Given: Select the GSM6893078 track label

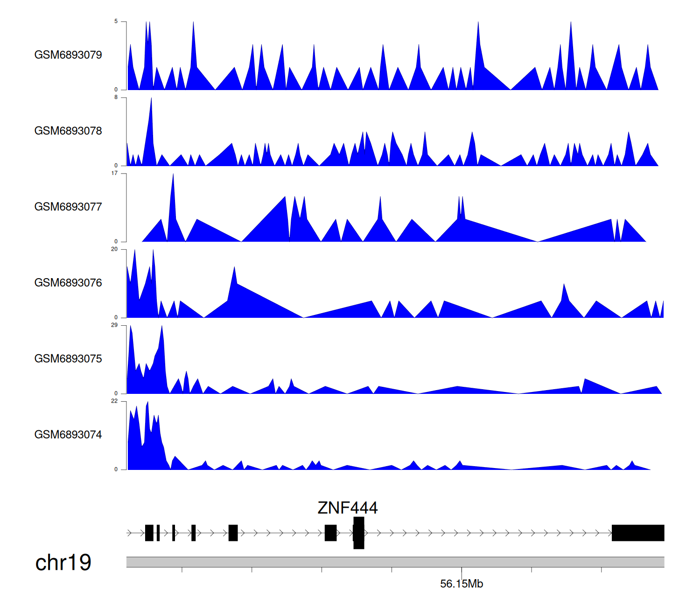Looking at the screenshot, I should click(x=68, y=131).
